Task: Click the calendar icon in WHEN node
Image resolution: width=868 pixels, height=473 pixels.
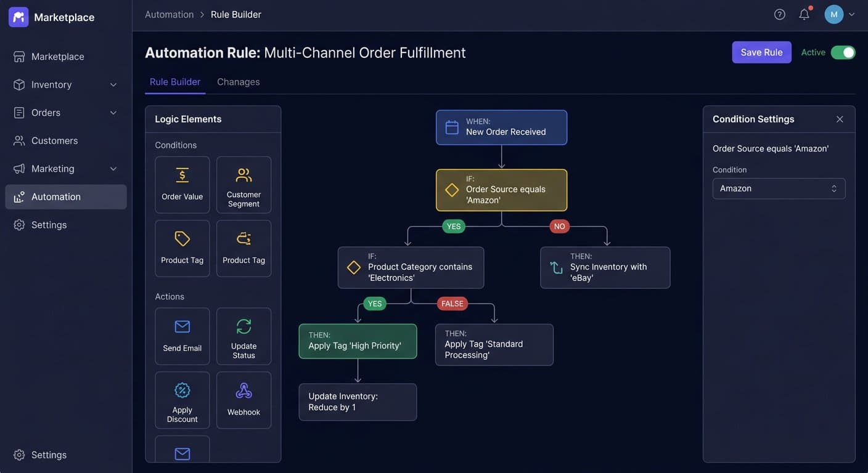Action: (x=452, y=127)
